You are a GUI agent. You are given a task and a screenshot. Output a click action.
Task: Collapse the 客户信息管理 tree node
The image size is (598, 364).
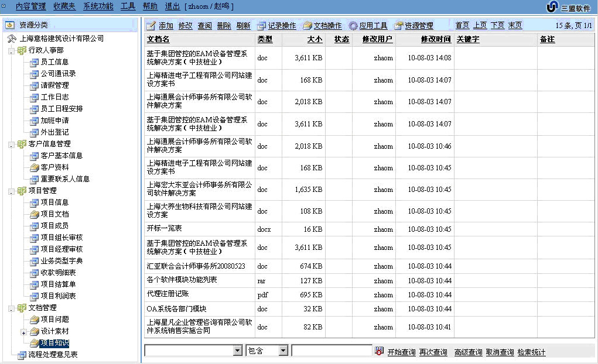click(x=12, y=145)
